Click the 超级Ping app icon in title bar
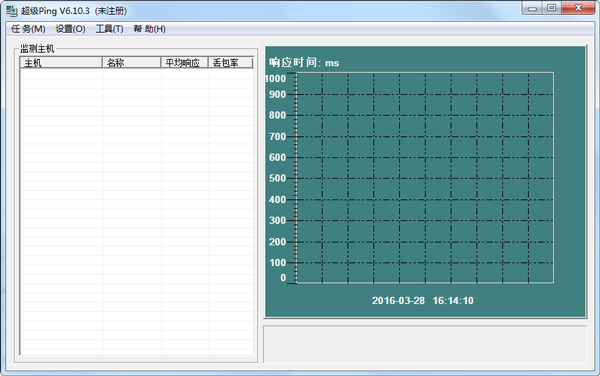Image resolution: width=600 pixels, height=376 pixels. pos(12,11)
